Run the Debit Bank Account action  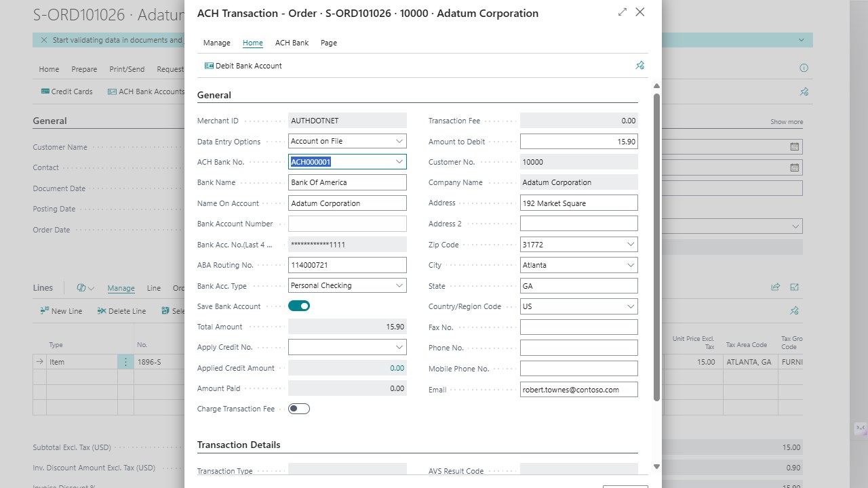tap(243, 65)
